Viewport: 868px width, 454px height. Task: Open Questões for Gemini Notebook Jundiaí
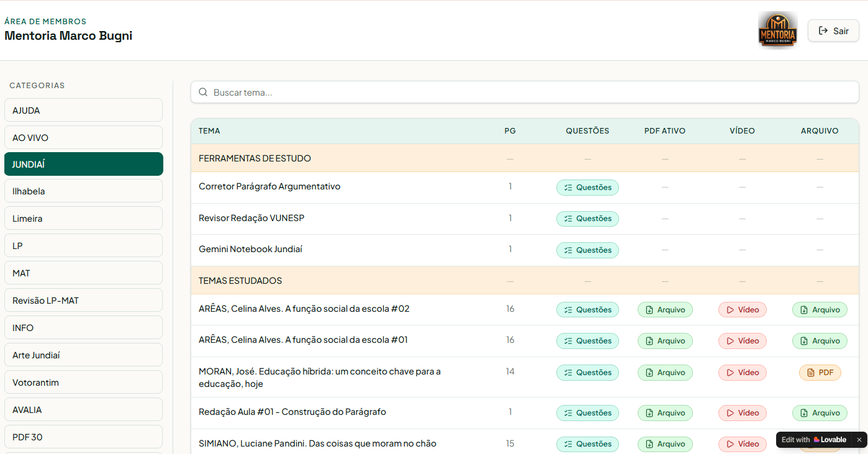[x=587, y=250]
